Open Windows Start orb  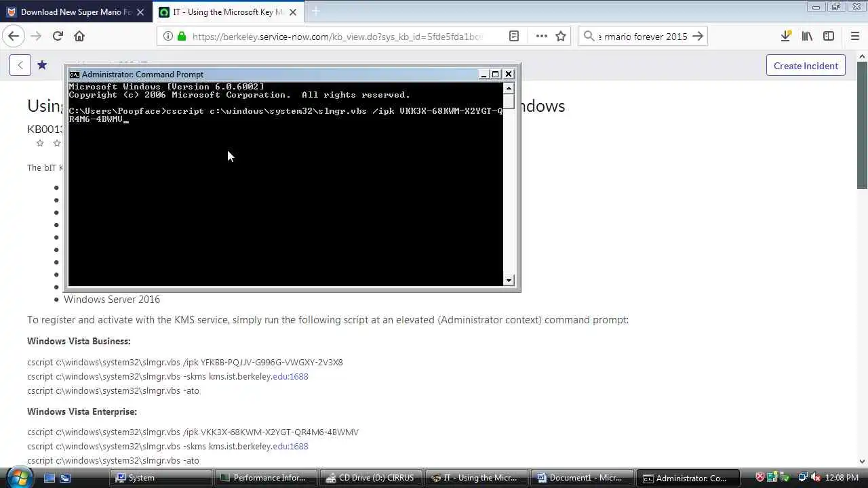coord(18,477)
